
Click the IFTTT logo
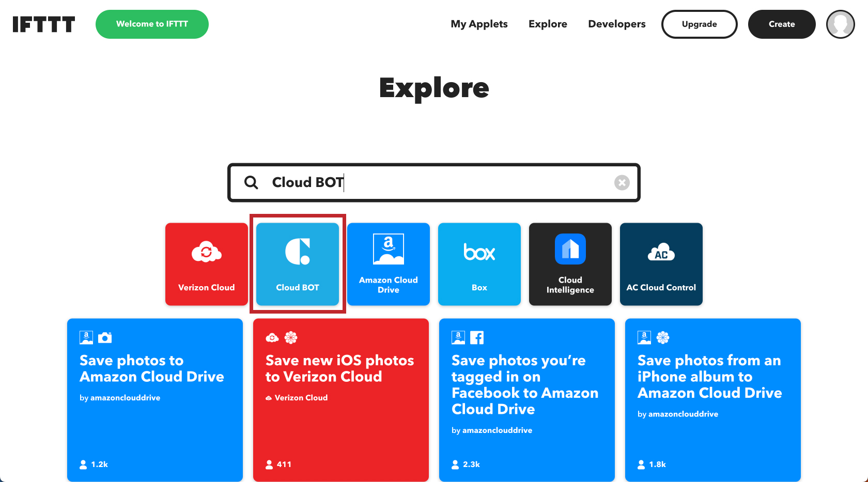[44, 24]
